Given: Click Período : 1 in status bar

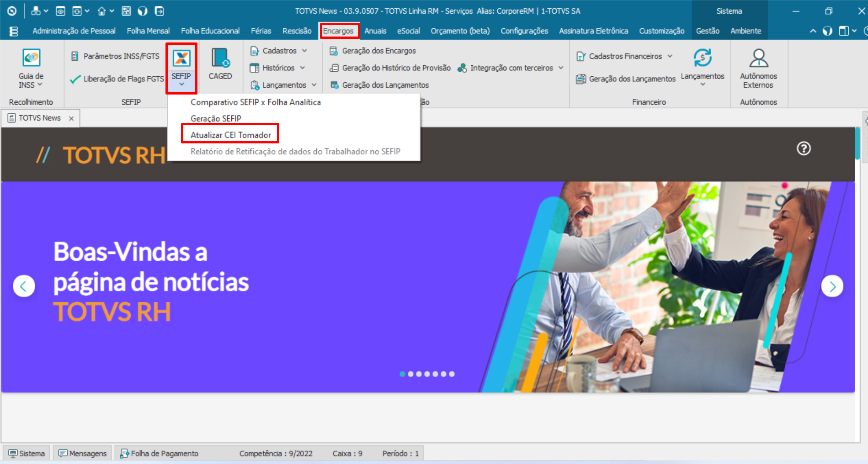Looking at the screenshot, I should pyautogui.click(x=400, y=453).
